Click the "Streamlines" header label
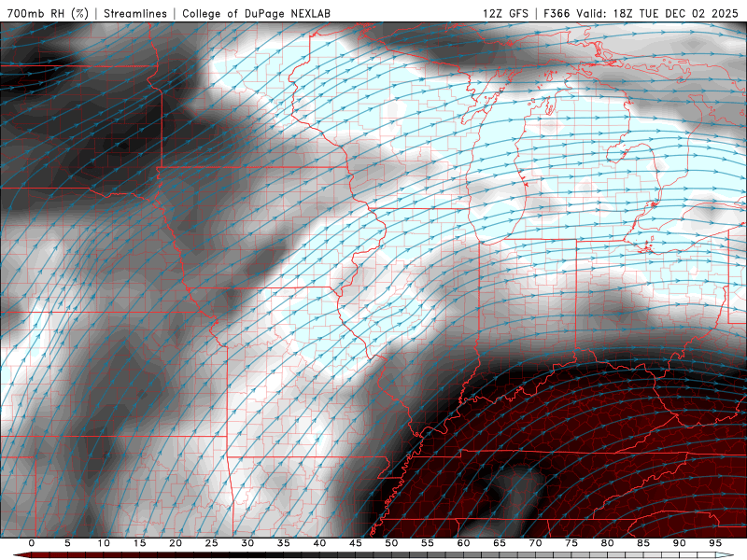747x560 pixels. (x=135, y=13)
